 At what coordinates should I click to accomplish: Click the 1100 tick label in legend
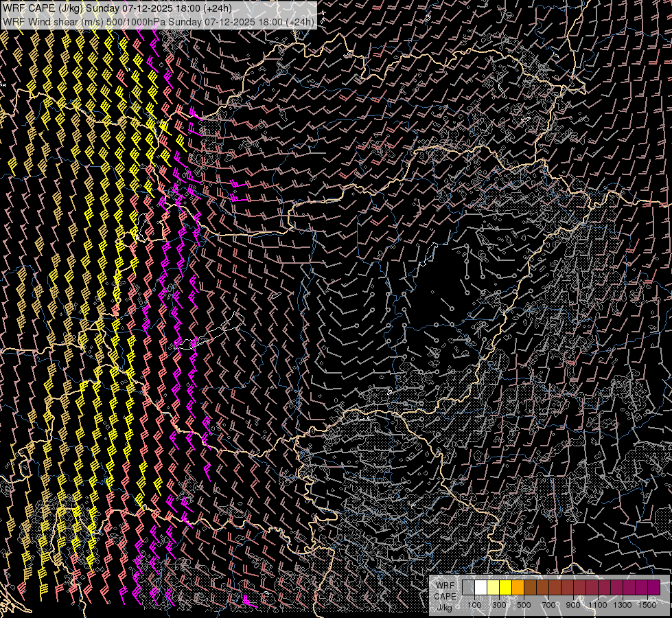[x=598, y=605]
